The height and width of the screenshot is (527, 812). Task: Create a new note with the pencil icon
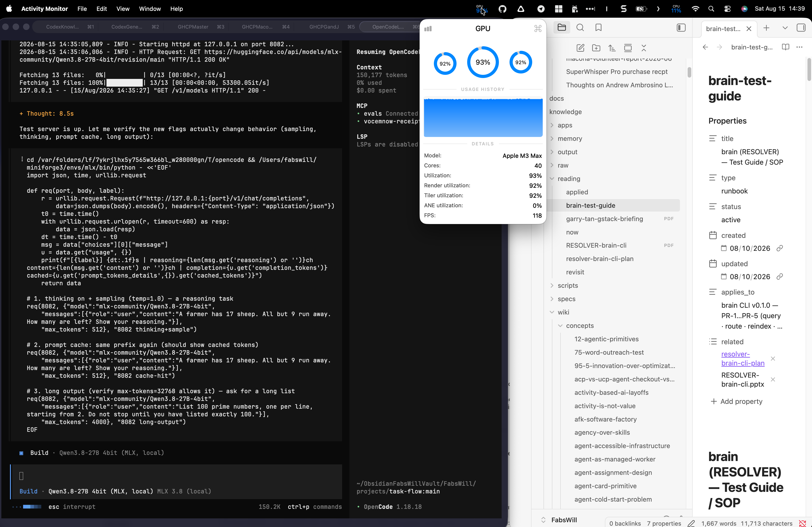pos(580,48)
